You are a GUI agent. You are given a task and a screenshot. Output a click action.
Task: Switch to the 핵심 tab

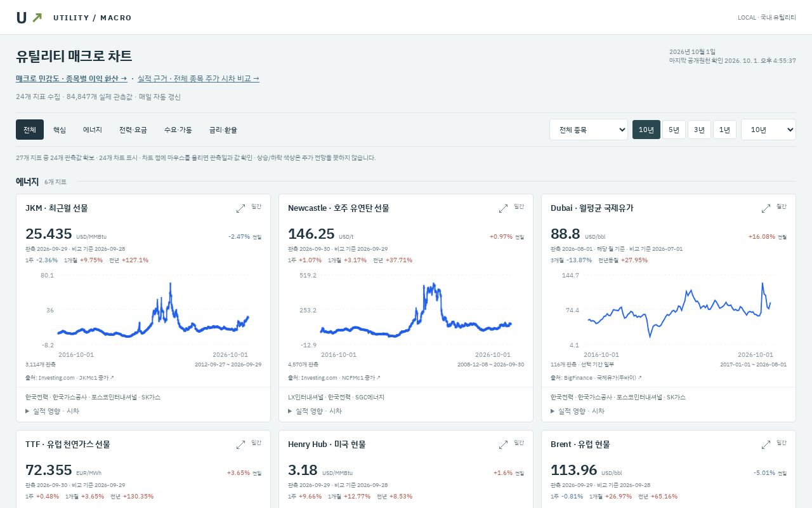click(x=60, y=130)
